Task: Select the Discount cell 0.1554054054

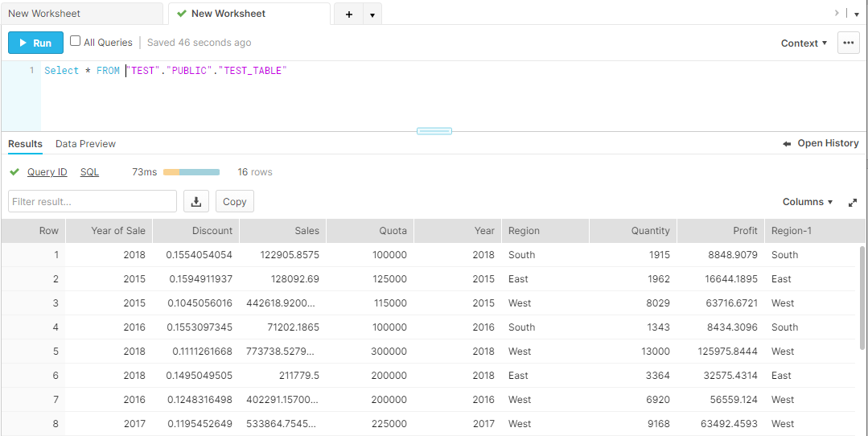Action: tap(196, 255)
